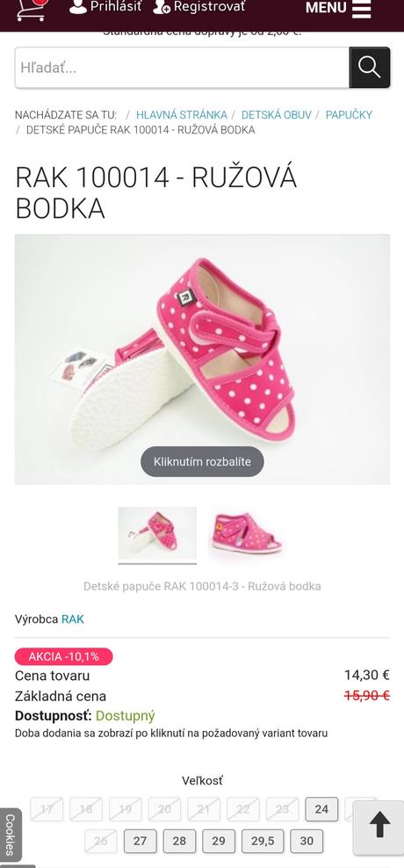Click the Prihlásiť user icon
This screenshot has width=404, height=868.
coord(78,7)
